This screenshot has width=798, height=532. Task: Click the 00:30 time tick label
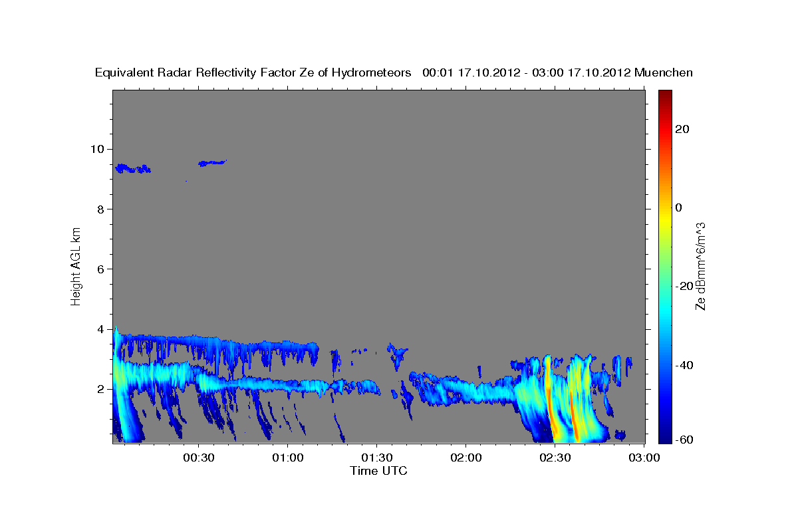pyautogui.click(x=199, y=459)
